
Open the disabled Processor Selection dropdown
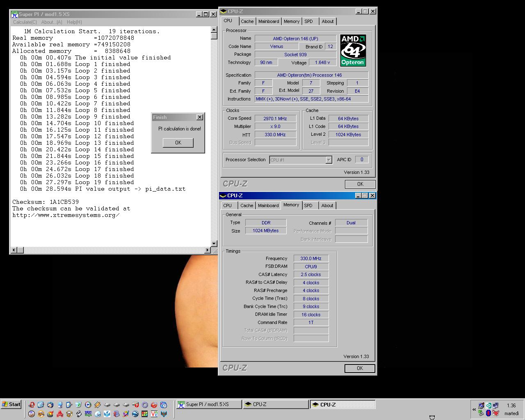pos(301,160)
